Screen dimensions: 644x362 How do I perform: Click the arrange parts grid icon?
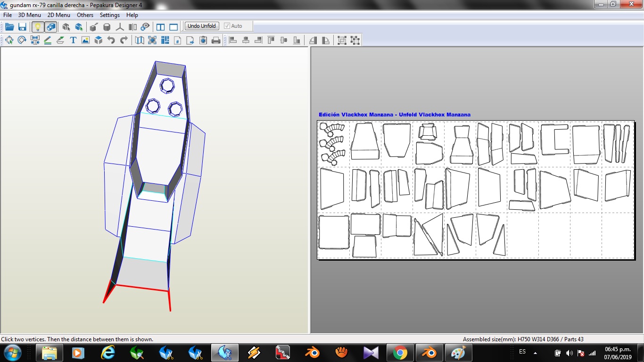coord(165,40)
